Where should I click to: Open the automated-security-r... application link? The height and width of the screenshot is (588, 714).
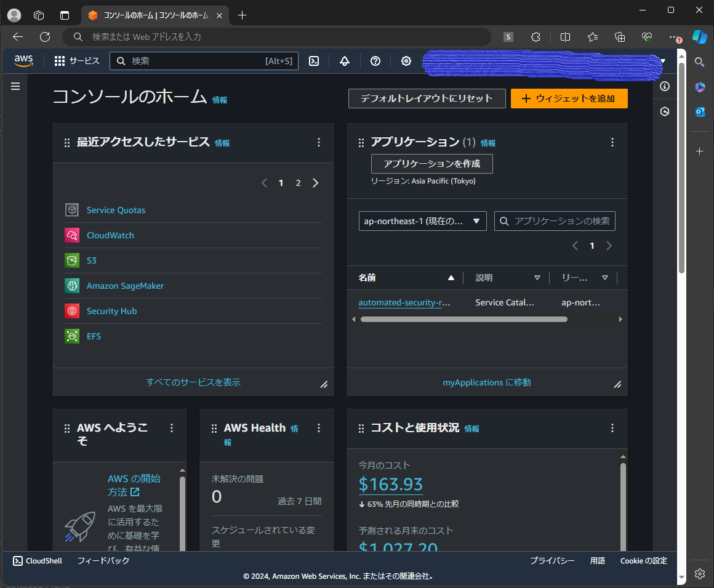(404, 302)
